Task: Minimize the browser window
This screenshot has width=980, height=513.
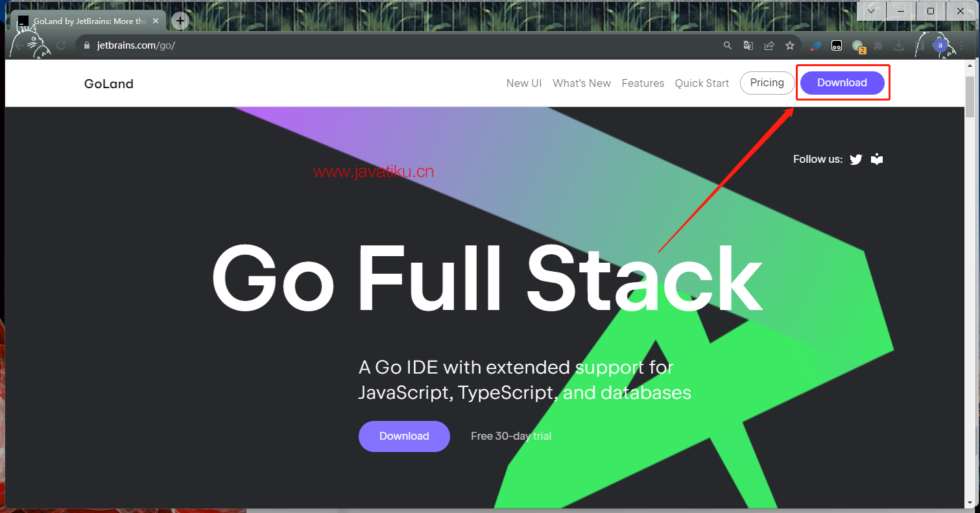Action: pyautogui.click(x=901, y=11)
